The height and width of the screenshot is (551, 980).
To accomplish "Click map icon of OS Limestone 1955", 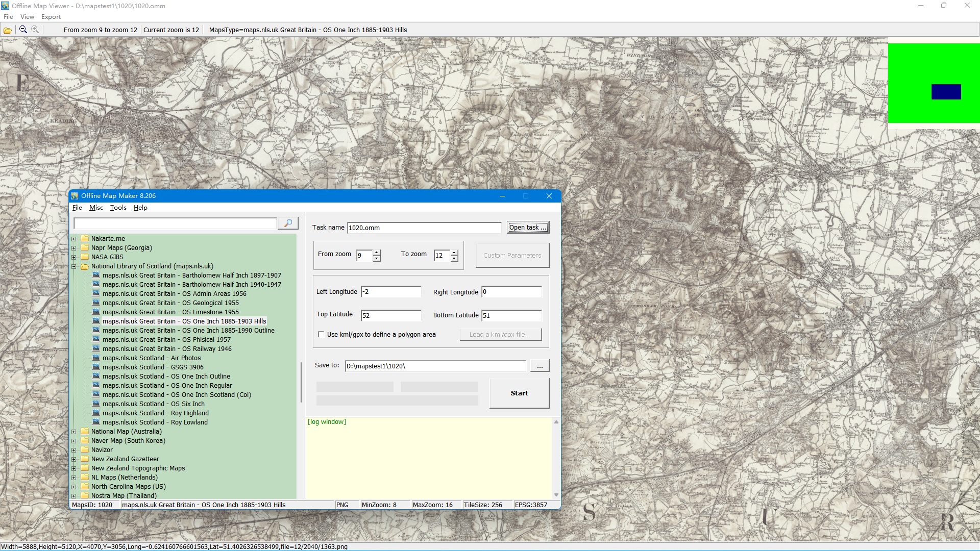I will point(96,312).
